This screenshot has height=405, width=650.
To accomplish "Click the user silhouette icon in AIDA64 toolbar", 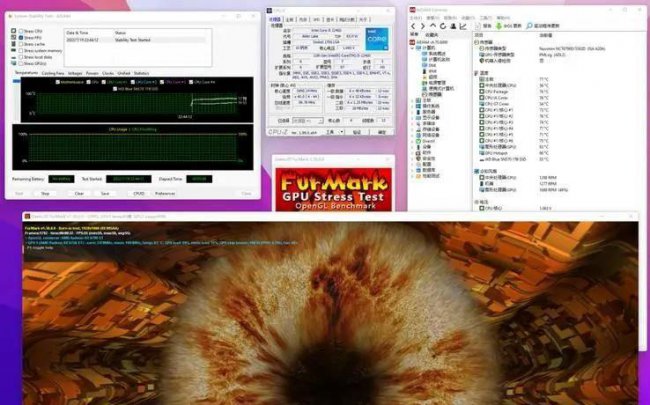I will [453, 26].
